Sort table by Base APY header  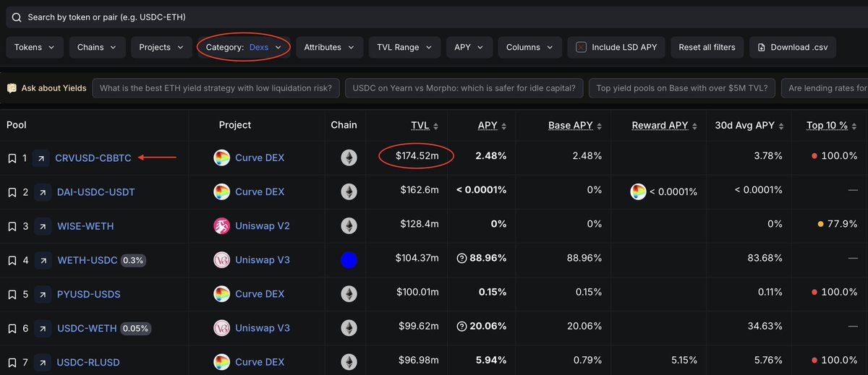click(575, 125)
